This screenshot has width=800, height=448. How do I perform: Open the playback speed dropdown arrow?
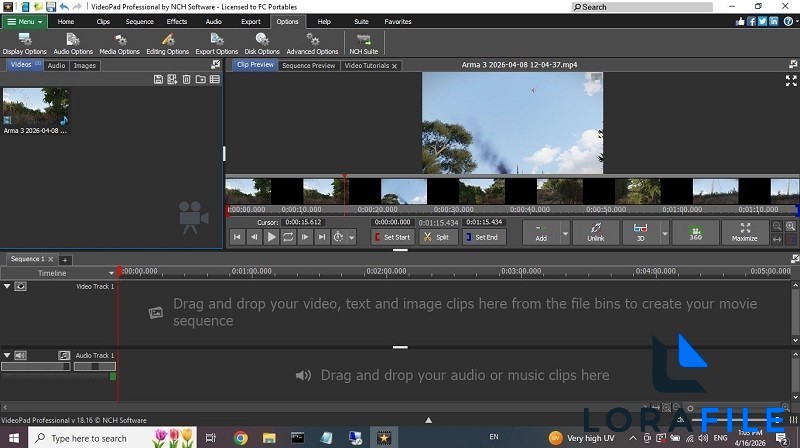352,237
